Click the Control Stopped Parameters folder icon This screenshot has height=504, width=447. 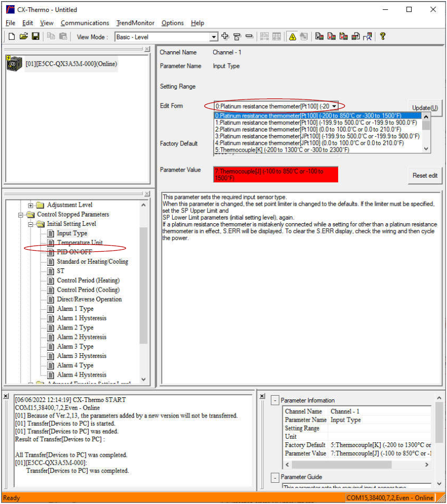point(31,214)
